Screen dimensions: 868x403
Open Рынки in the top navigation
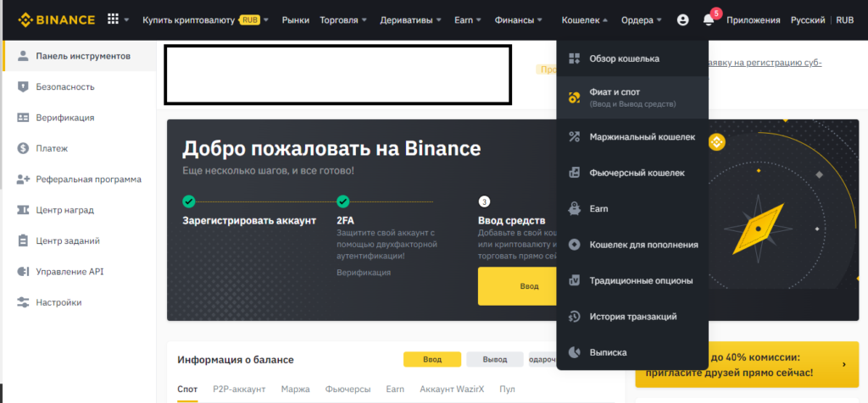click(x=296, y=20)
